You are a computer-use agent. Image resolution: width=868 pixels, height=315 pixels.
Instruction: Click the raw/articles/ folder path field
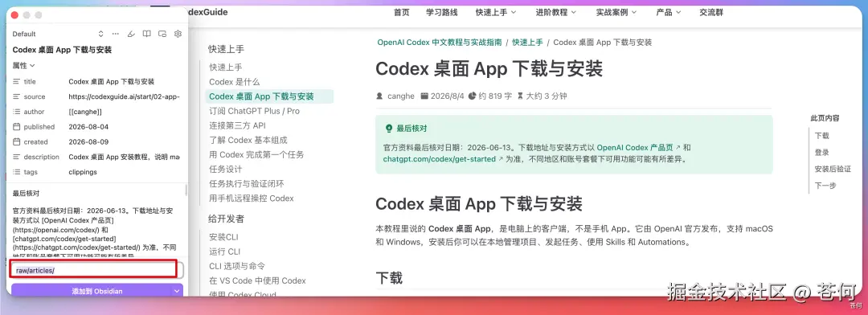[x=93, y=270]
